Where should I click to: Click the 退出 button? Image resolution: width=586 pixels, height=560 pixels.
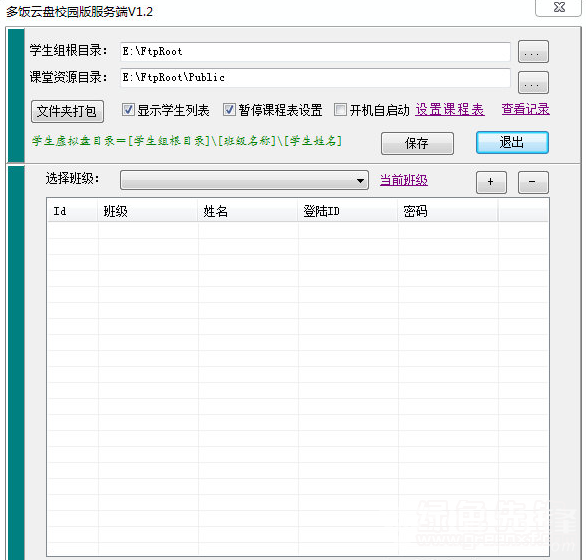(x=512, y=142)
